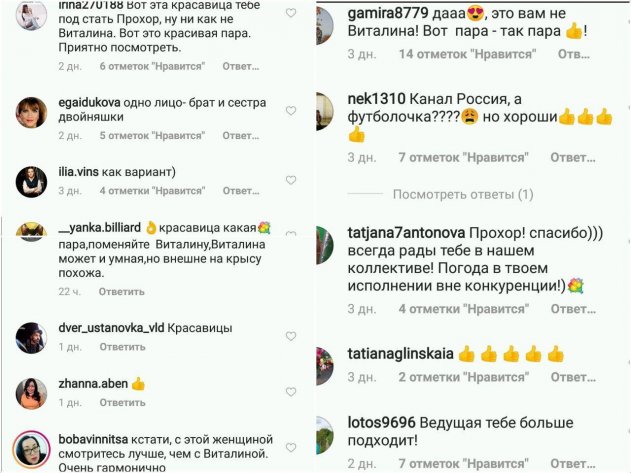Screen dimensions: 631x473
Task: Show the 7 likes on lotos9696's comment
Action: [464, 463]
